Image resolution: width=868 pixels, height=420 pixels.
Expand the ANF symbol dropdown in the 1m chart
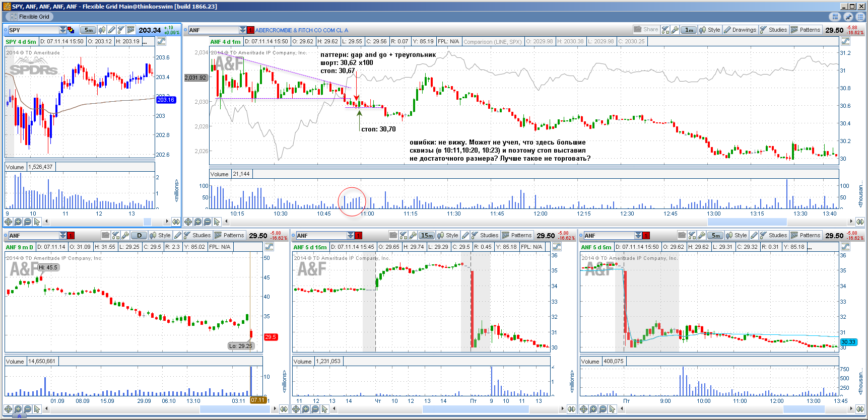(x=243, y=30)
